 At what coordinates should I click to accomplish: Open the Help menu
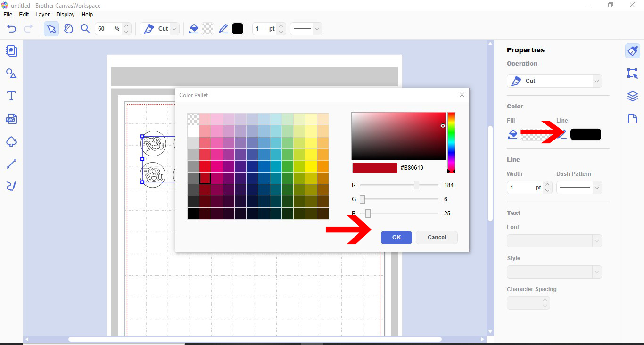point(87,15)
